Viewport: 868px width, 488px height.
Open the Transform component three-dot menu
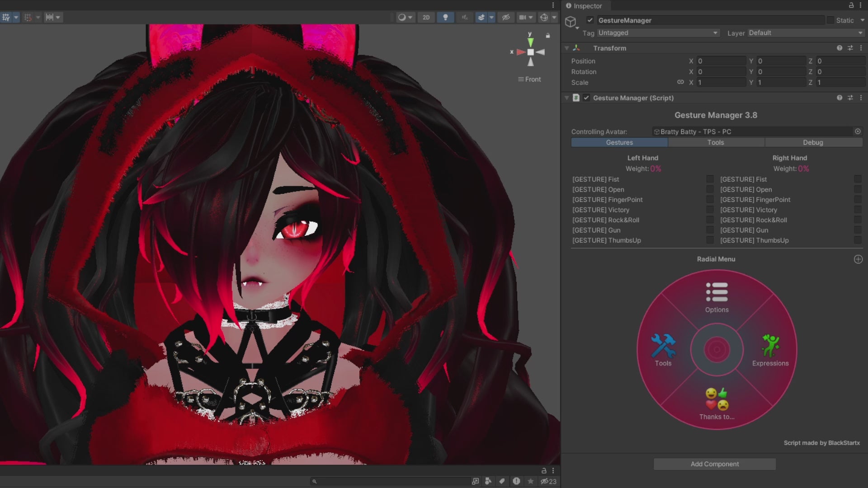[861, 48]
